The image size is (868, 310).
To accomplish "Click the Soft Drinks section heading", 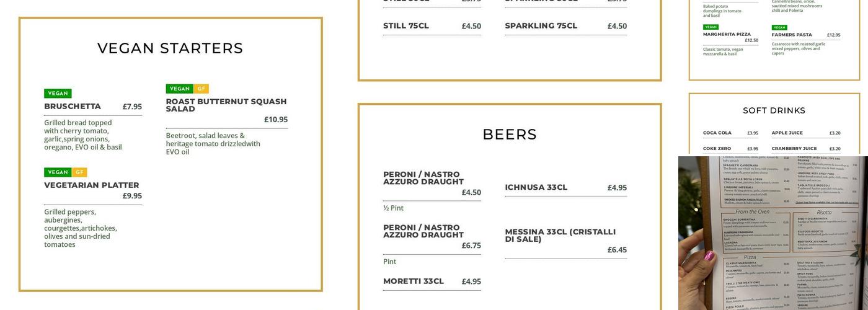I will [774, 110].
